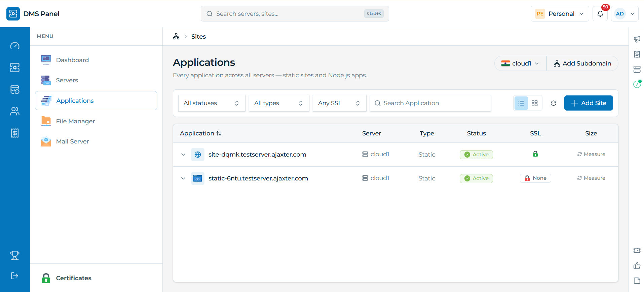Click the announcements megaphone icon on right rail

(x=637, y=39)
